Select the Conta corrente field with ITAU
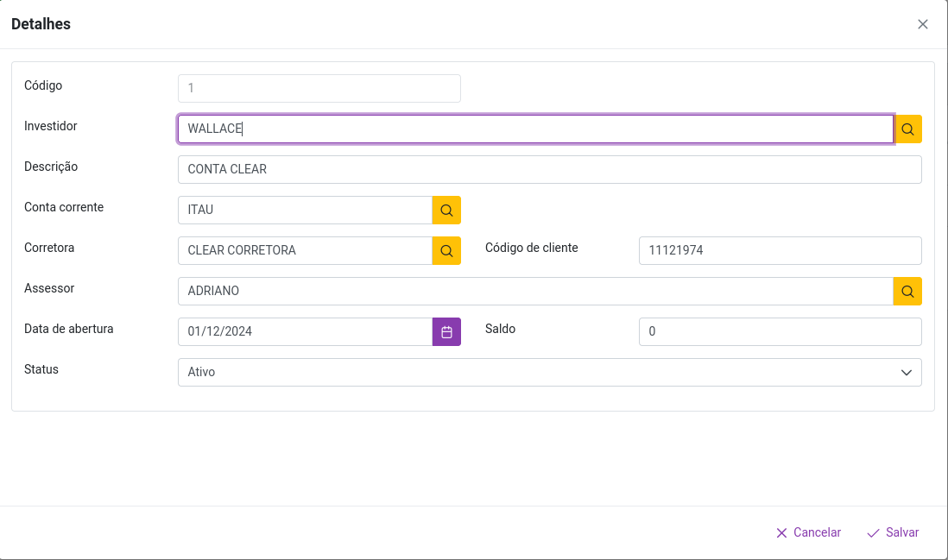The image size is (948, 560). (x=305, y=210)
